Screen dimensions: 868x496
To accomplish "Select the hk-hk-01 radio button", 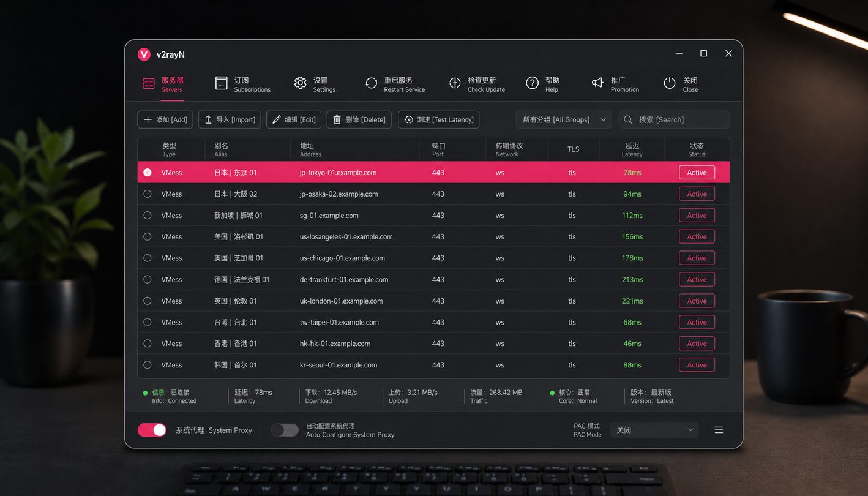I will (x=148, y=344).
